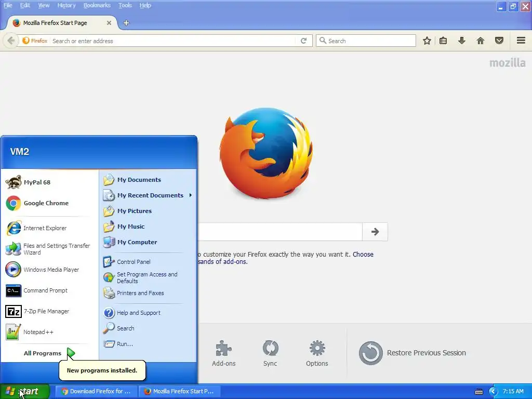The image size is (532, 399).
Task: Open My Music folder
Action: tap(148, 227)
